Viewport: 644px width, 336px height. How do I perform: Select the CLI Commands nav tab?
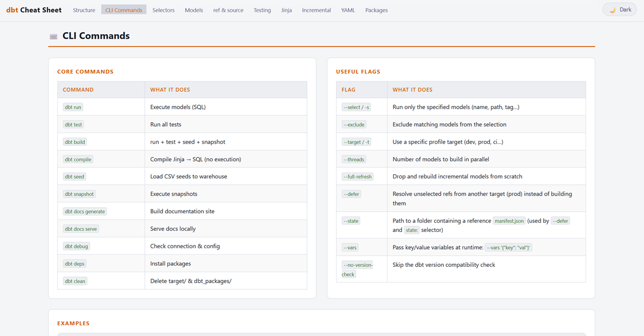point(124,10)
